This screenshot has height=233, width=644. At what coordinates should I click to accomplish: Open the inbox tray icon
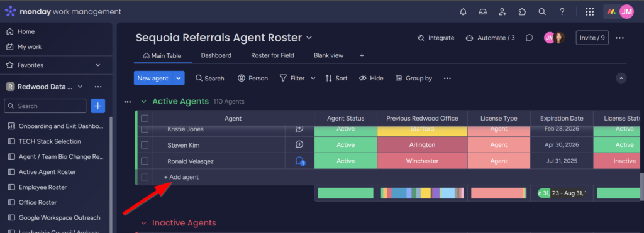pos(483,12)
